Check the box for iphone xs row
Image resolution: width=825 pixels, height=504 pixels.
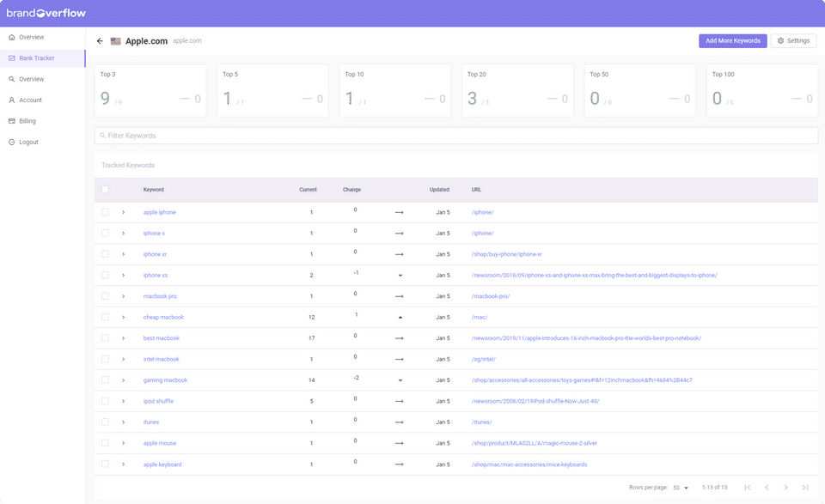click(x=105, y=276)
